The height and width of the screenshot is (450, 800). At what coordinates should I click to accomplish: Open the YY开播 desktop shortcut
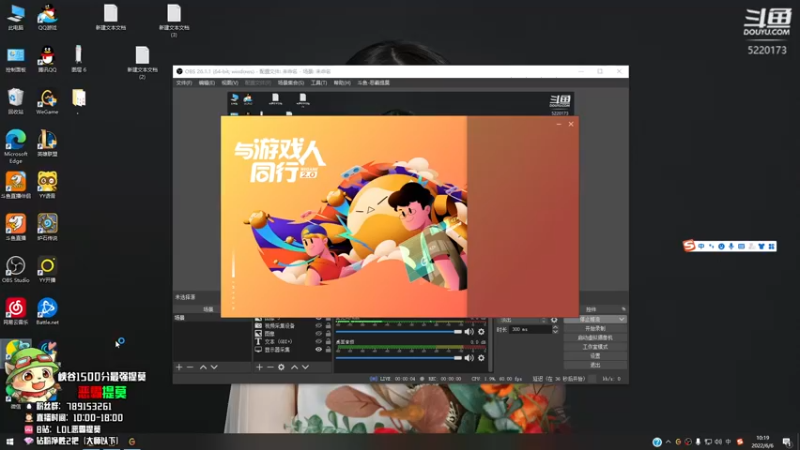point(47,269)
